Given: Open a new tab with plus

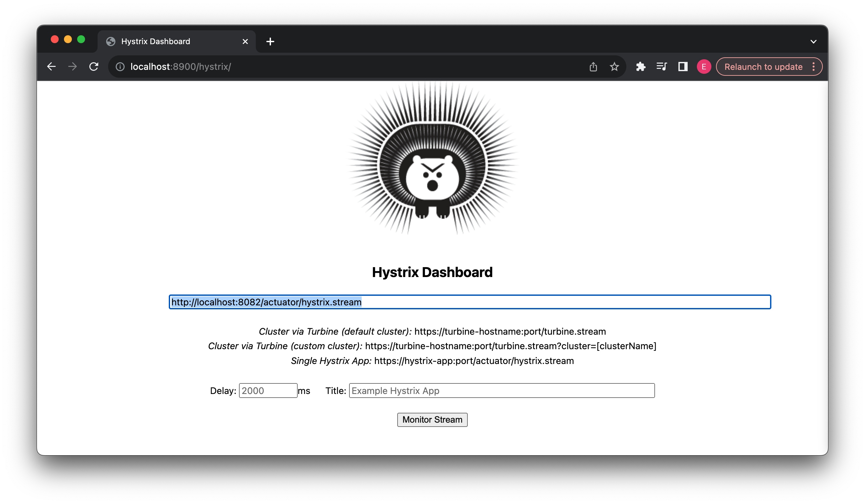Looking at the screenshot, I should [270, 42].
